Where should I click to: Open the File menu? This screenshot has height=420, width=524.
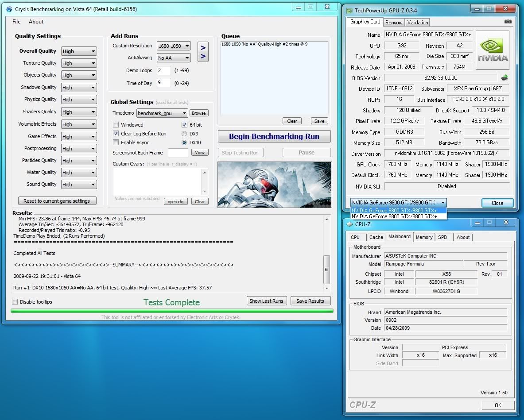point(16,22)
